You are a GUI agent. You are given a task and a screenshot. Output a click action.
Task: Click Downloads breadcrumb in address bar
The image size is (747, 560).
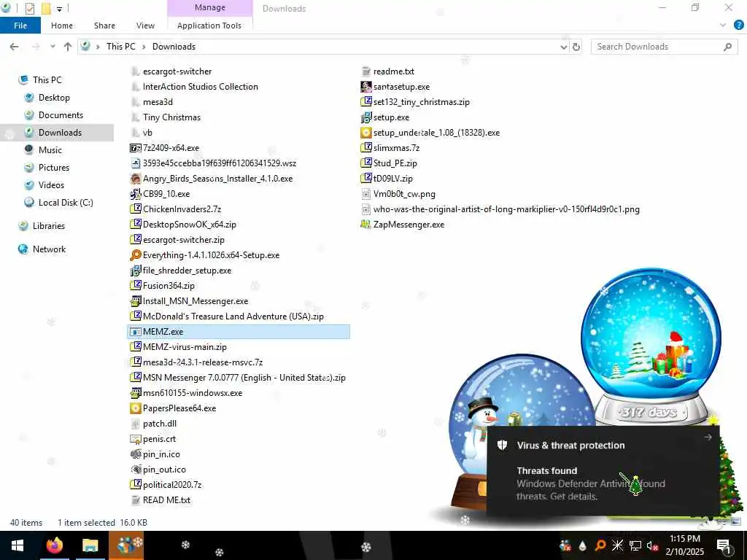click(x=174, y=47)
